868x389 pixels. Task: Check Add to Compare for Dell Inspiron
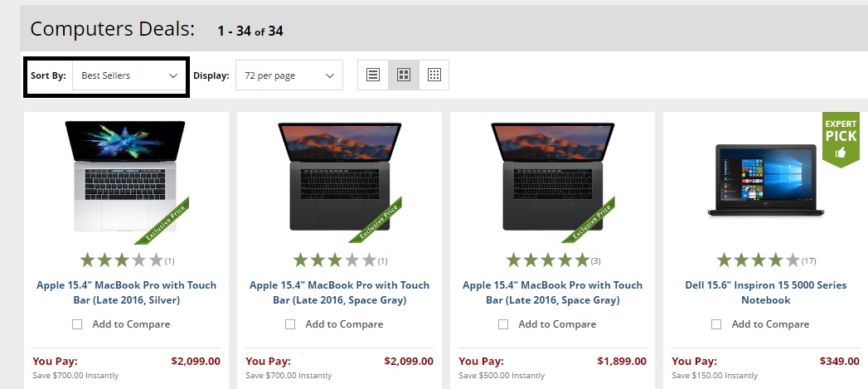click(716, 324)
